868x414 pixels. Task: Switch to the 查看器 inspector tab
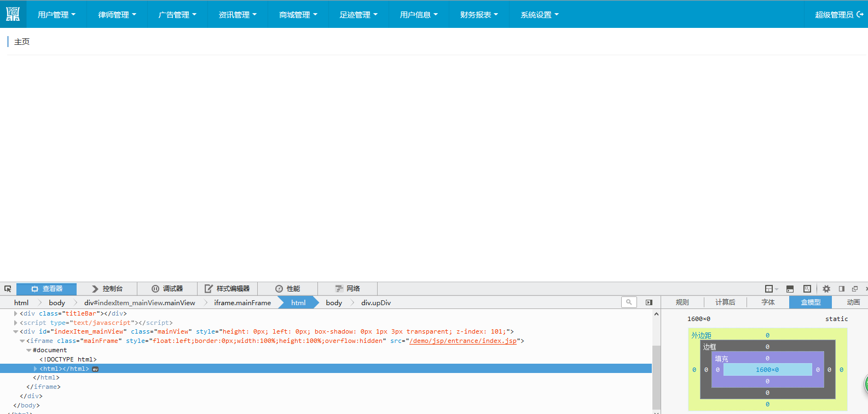[47, 289]
